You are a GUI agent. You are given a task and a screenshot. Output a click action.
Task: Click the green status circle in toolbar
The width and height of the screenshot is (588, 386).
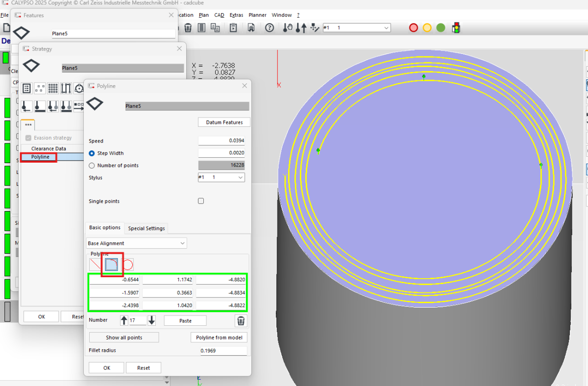point(441,28)
